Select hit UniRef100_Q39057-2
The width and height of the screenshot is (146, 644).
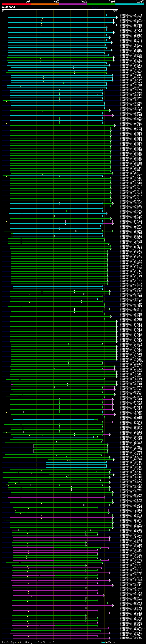point(132,361)
